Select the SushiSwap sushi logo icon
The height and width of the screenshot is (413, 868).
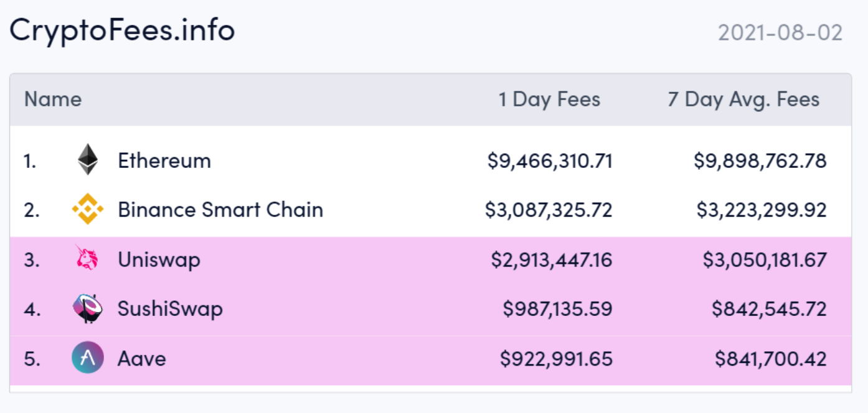coord(88,309)
